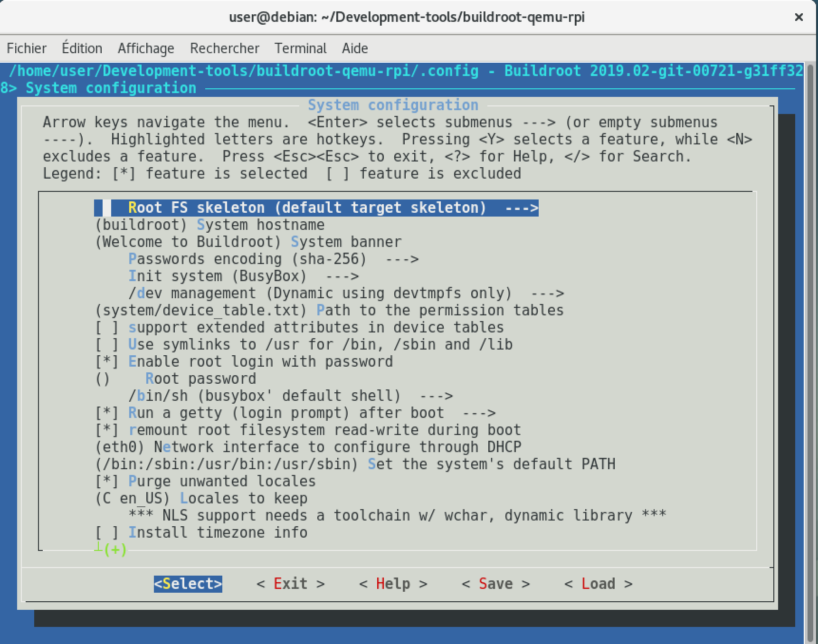The width and height of the screenshot is (818, 644).
Task: Open the Terminal menu
Action: pyautogui.click(x=300, y=48)
